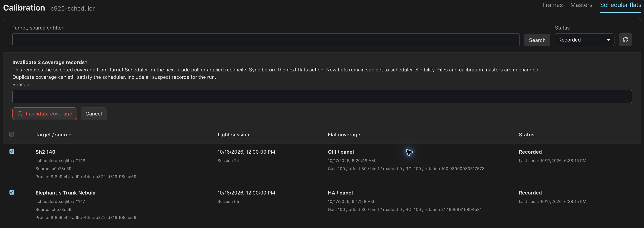Click schedulerdb.sqlite / #148 text
Image resolution: width=644 pixels, height=228 pixels.
pyautogui.click(x=60, y=161)
